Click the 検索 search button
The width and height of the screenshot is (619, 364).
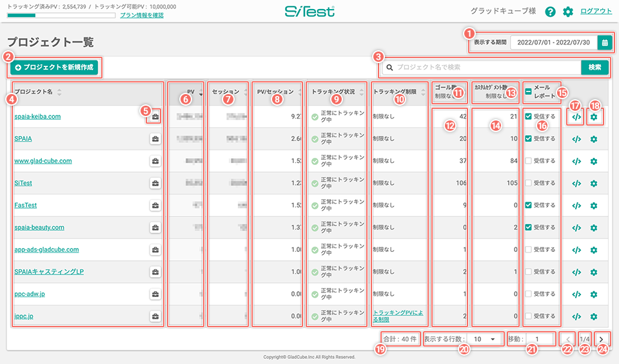(x=594, y=68)
